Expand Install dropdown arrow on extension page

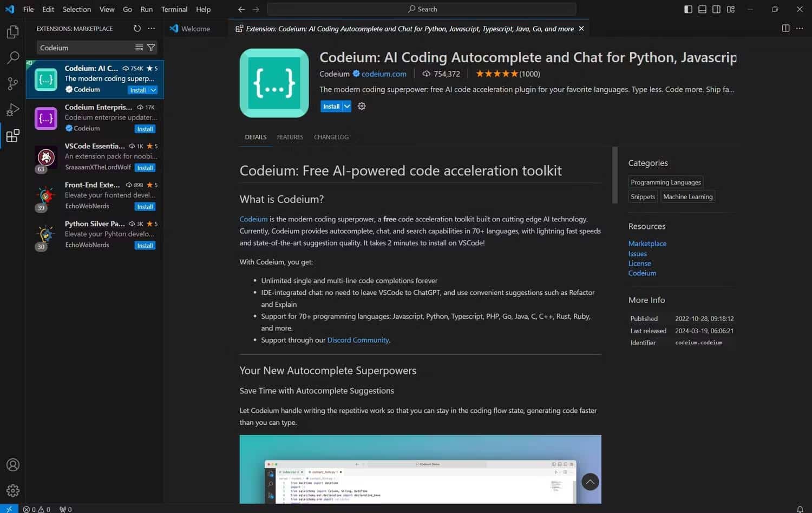(347, 107)
